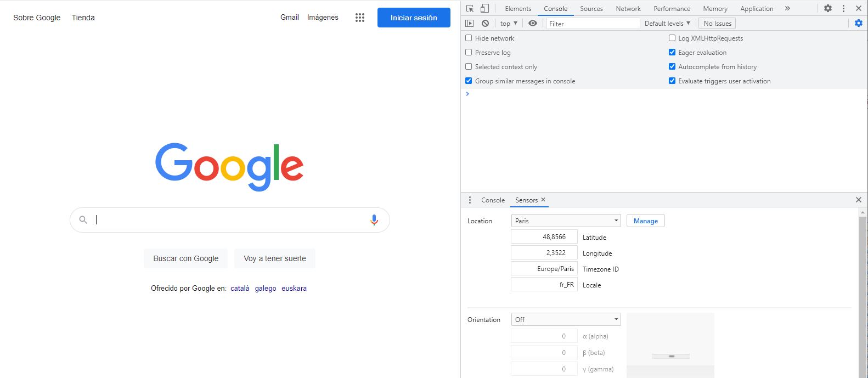Create live expression with eye icon
This screenshot has width=868, height=378.
click(533, 23)
